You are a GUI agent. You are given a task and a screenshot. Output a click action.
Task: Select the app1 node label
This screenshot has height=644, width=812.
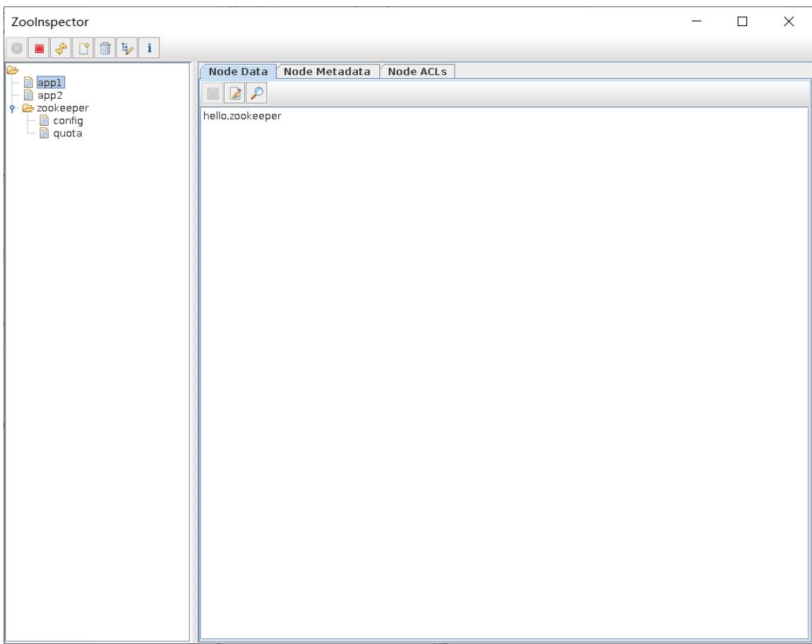pos(50,83)
